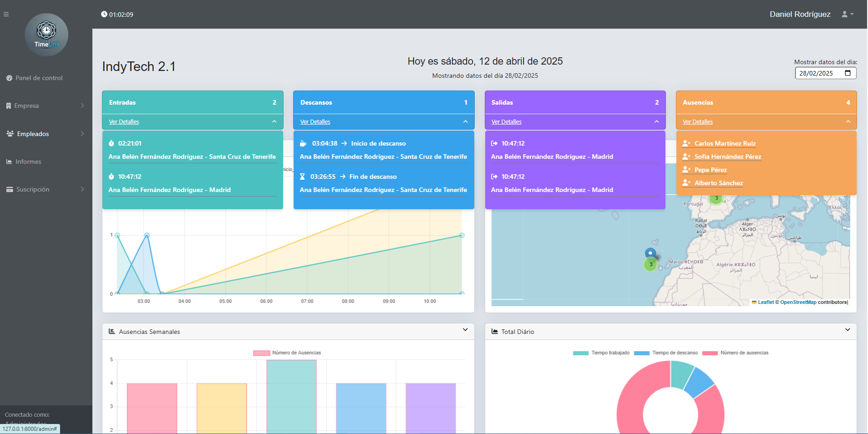The height and width of the screenshot is (434, 868).
Task: Click absent user icon beside Carlos Martínez Ruiz
Action: click(x=686, y=143)
